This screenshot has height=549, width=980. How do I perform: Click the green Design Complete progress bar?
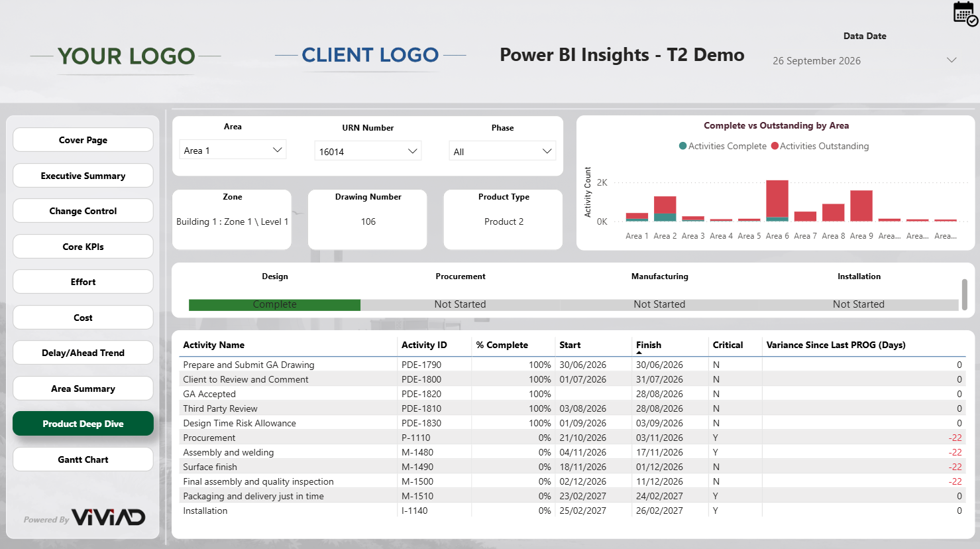point(274,304)
